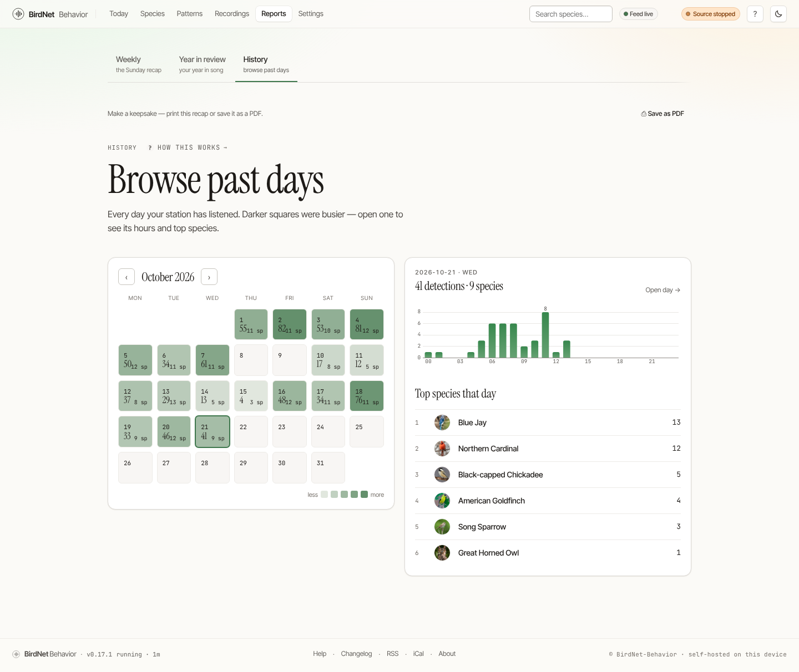Screen dimensions: 799x672
Task: Click the lightest legend swatch beside 'less'
Action: point(324,495)
